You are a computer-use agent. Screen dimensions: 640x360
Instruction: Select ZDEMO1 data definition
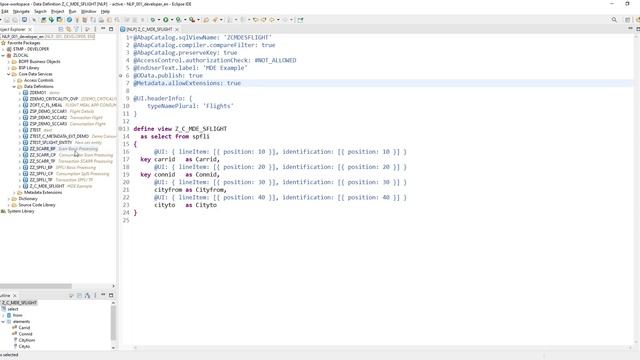coord(38,93)
